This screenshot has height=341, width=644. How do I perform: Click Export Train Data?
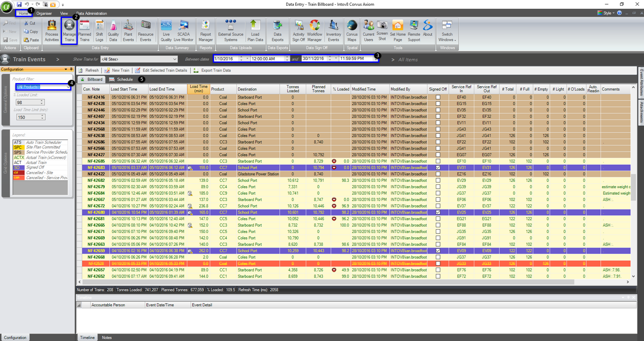pos(212,70)
